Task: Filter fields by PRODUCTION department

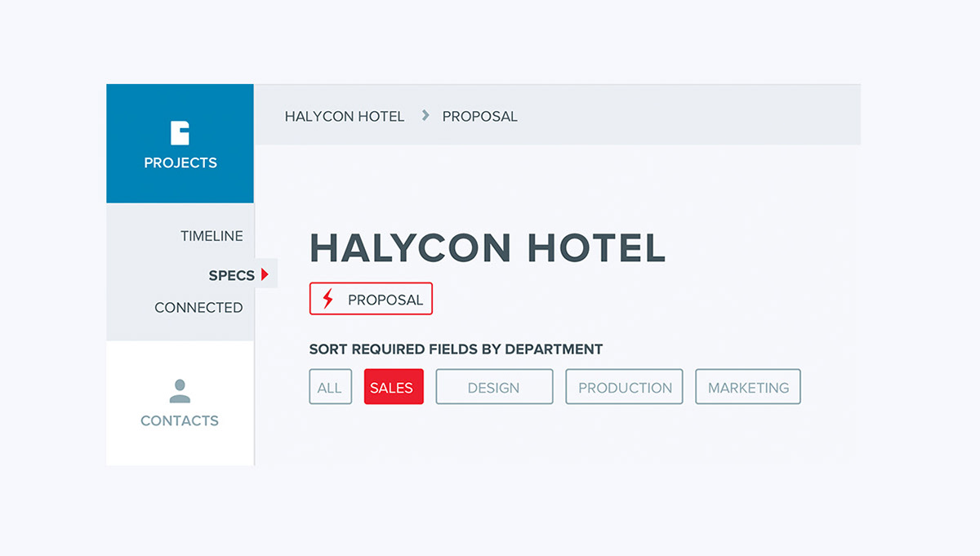Action: coord(624,387)
